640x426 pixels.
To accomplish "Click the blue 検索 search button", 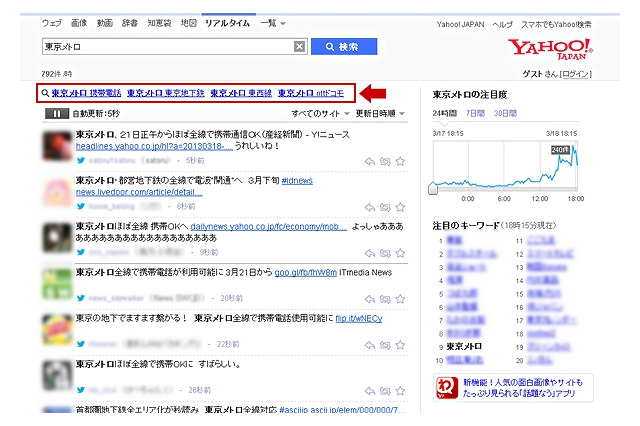I will point(344,47).
